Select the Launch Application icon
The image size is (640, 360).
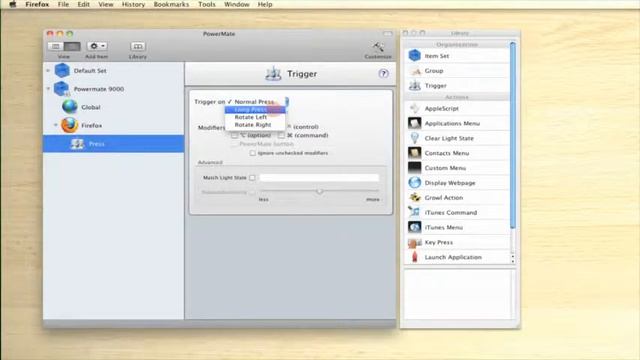(415, 257)
